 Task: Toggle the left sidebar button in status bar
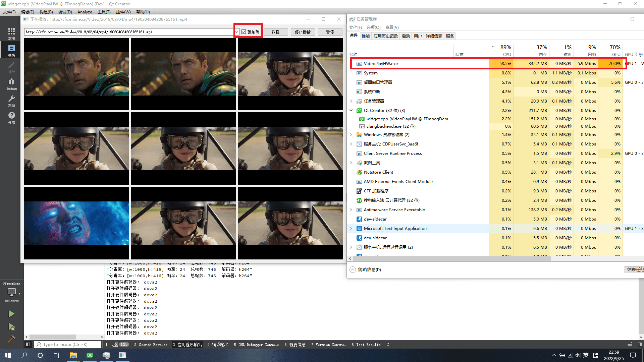pos(28,344)
